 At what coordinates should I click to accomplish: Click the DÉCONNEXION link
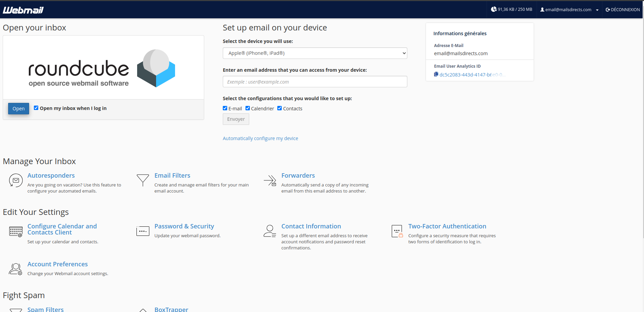(623, 9)
